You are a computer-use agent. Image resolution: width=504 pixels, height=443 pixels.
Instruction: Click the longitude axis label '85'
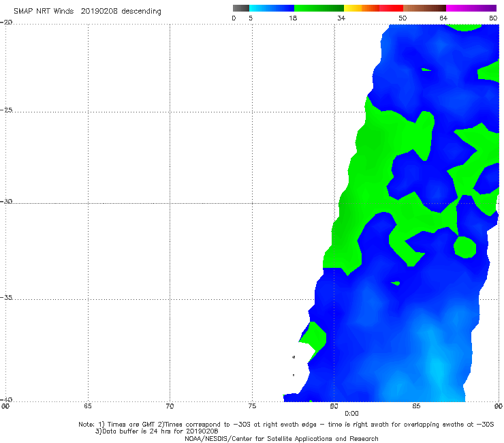[x=416, y=406]
